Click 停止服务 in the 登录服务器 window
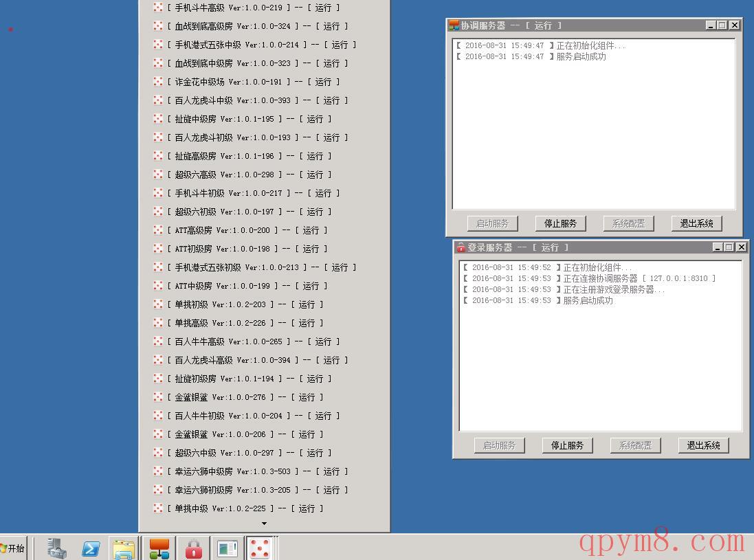Viewport: 754px width, 560px height. (567, 446)
